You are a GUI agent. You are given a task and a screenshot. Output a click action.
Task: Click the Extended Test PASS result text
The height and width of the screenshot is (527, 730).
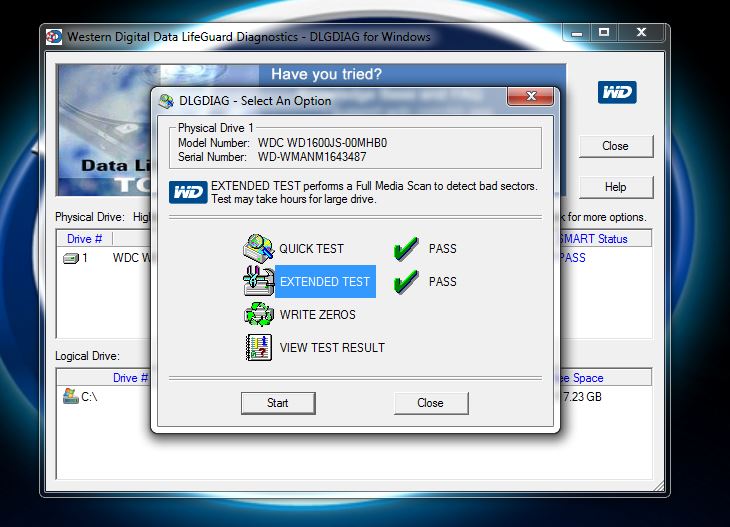443,282
